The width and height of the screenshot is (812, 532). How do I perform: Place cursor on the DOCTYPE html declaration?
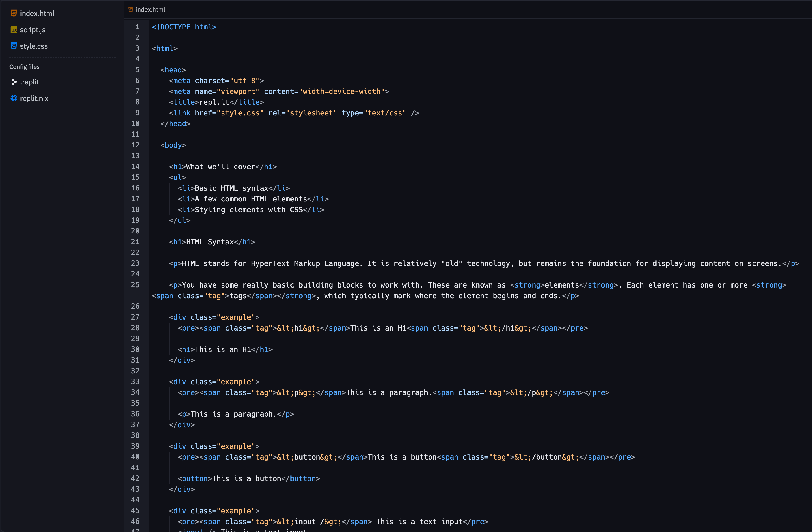184,27
